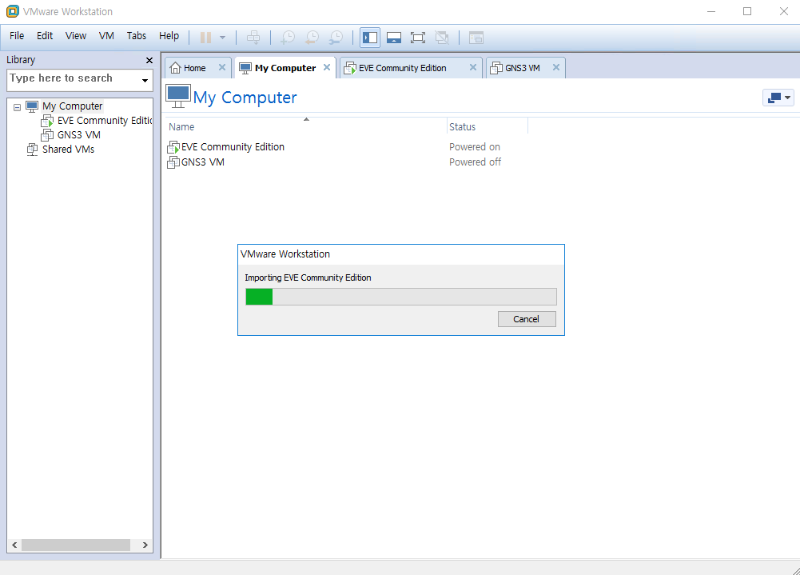This screenshot has height=575, width=800.
Task: Click the Pause/Suspend toolbar icon
Action: pos(205,37)
